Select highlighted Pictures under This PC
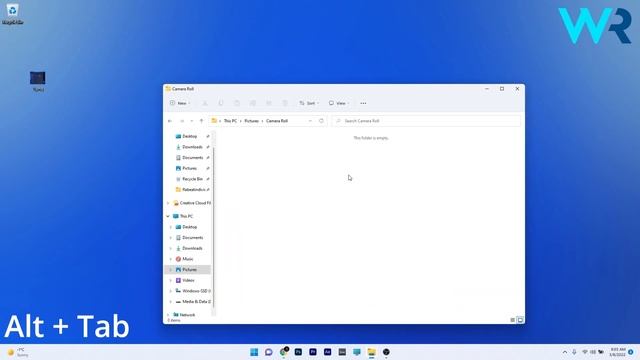 (x=187, y=269)
